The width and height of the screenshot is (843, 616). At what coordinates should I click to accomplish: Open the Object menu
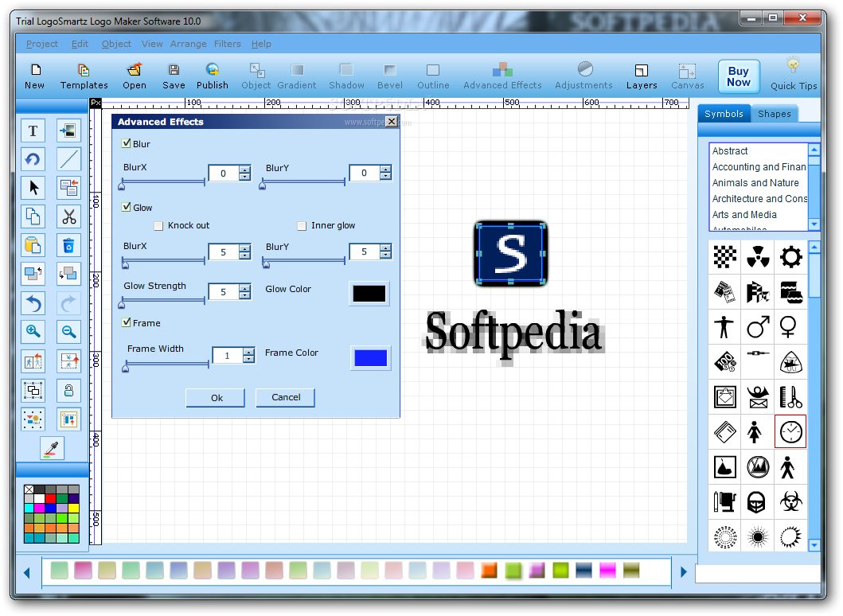point(116,44)
